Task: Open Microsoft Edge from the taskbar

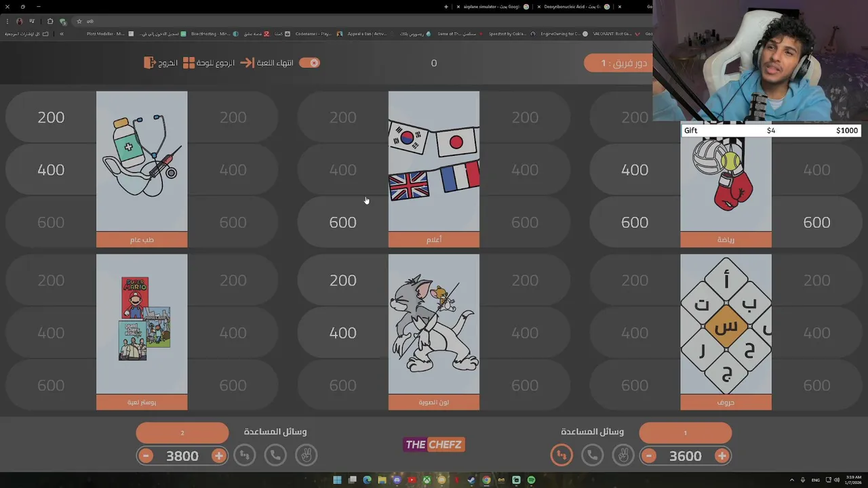Action: click(367, 480)
